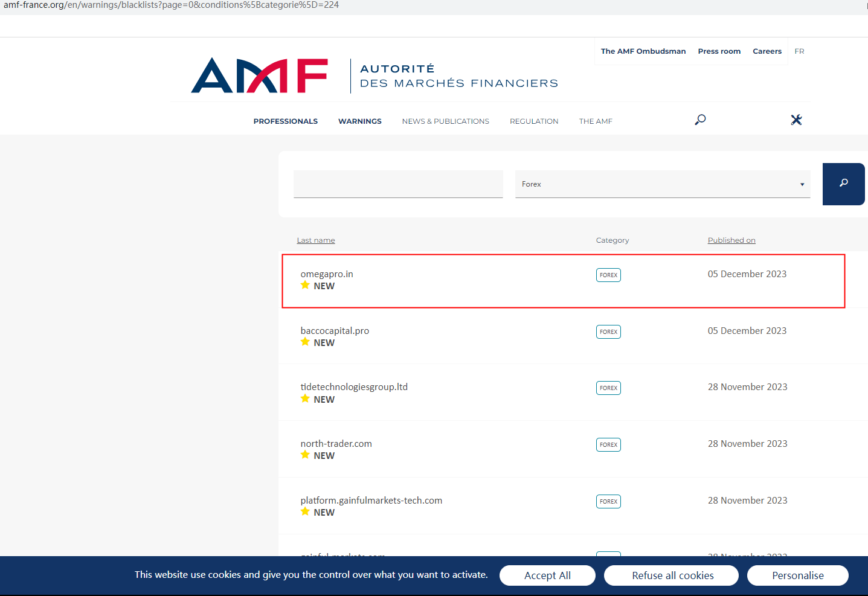Switch language to FR
Viewport: 868px width, 596px height.
pyautogui.click(x=799, y=51)
